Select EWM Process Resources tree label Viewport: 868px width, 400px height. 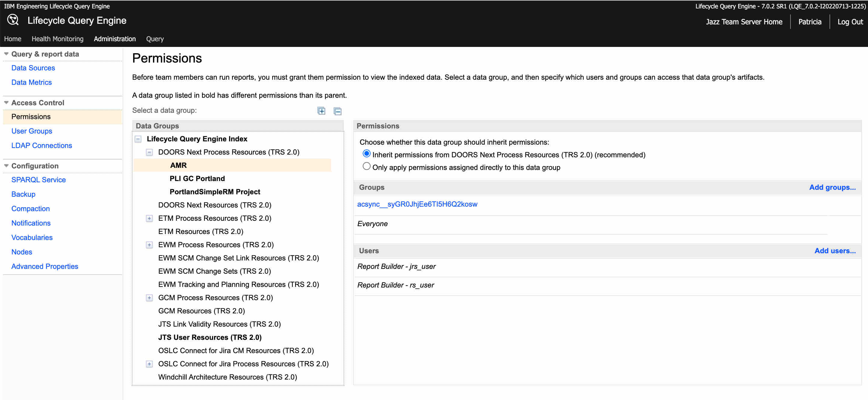pos(216,245)
